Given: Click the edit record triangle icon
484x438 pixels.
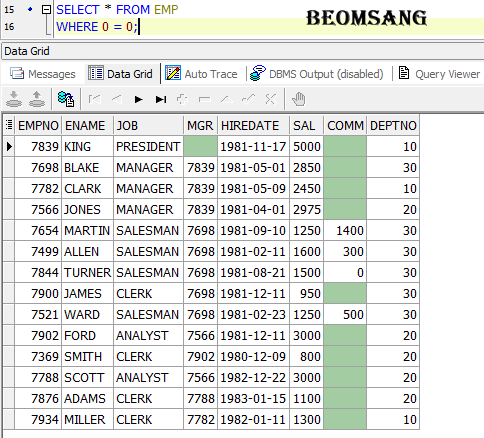Looking at the screenshot, I should coord(227,99).
